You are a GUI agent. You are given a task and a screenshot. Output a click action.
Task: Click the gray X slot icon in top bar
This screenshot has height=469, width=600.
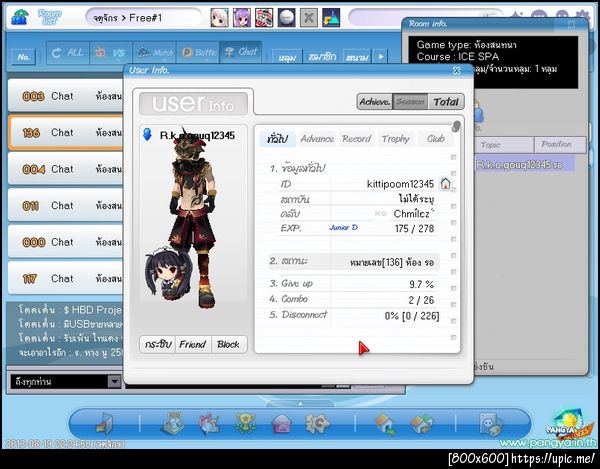308,18
